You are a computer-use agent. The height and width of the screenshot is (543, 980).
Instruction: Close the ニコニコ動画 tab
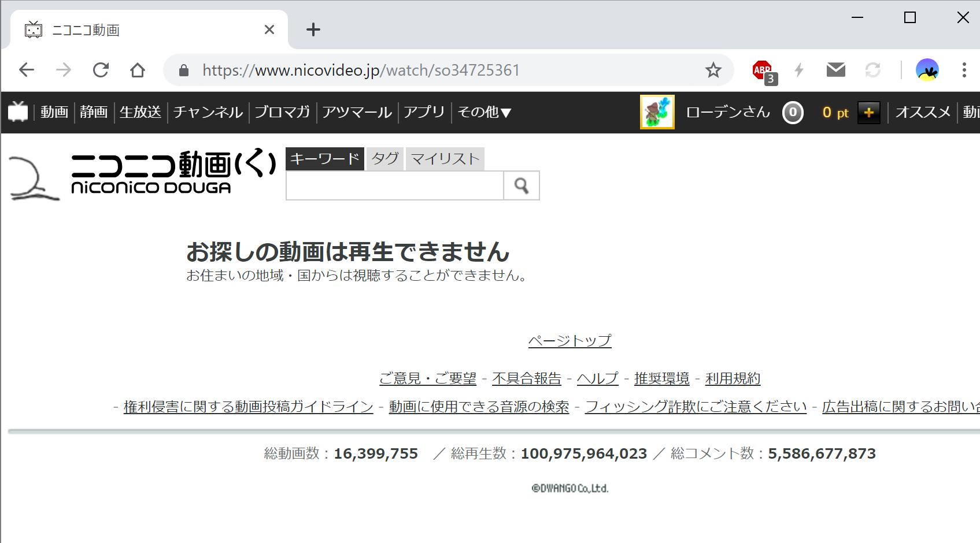pyautogui.click(x=269, y=29)
